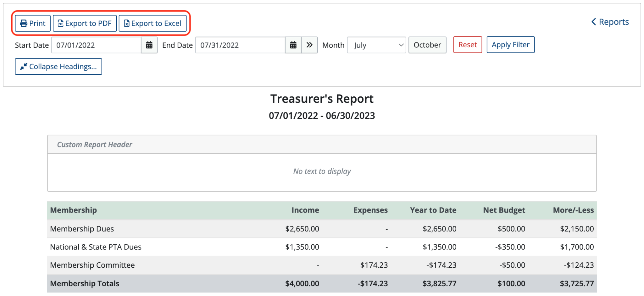Image resolution: width=644 pixels, height=296 pixels.
Task: Open the End Date calendar picker
Action: click(x=293, y=45)
